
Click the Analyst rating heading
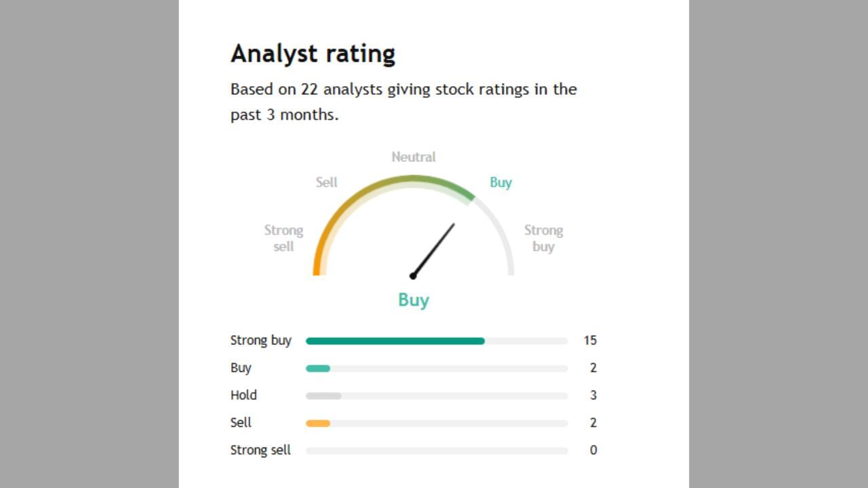[x=313, y=54]
